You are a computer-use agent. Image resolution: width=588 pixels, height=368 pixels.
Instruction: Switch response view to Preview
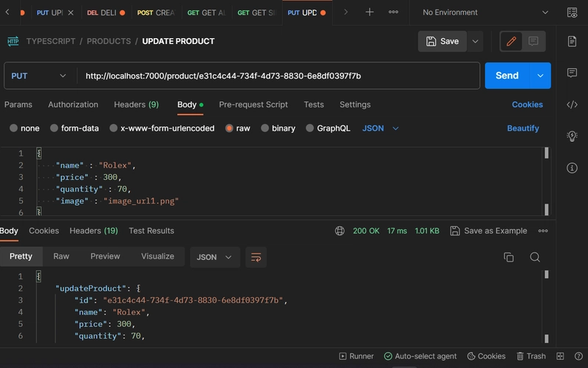click(x=105, y=256)
